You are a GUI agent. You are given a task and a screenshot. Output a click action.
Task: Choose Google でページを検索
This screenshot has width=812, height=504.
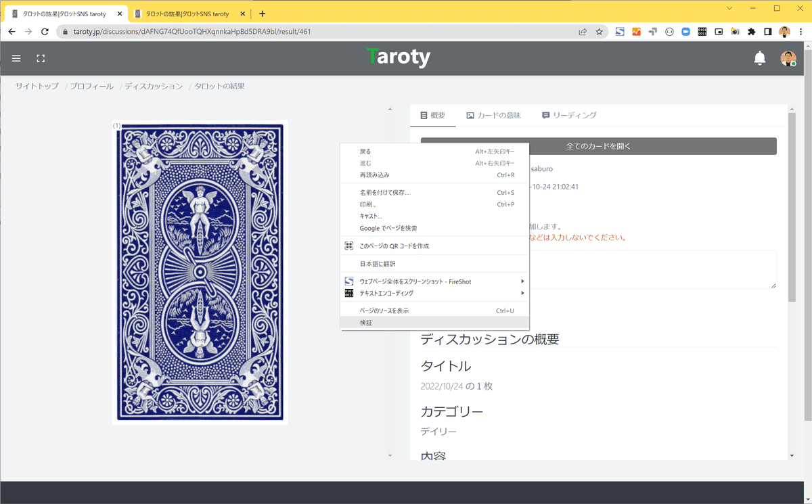point(434,228)
